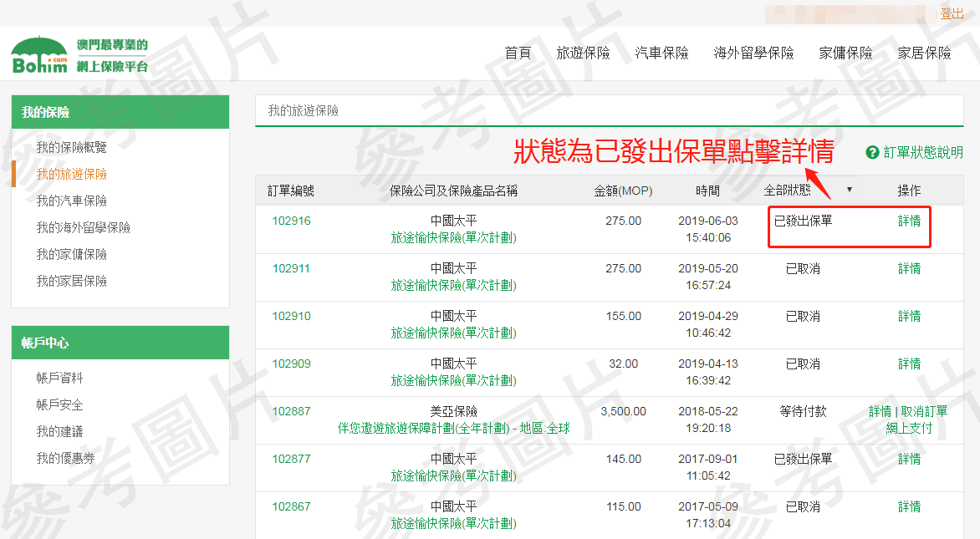This screenshot has height=539, width=980.
Task: Open 旅遊保險 in the top navigation
Action: [x=583, y=53]
